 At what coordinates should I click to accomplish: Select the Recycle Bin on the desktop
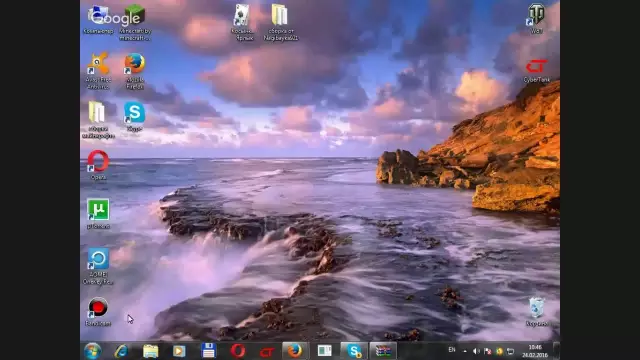[x=536, y=312]
